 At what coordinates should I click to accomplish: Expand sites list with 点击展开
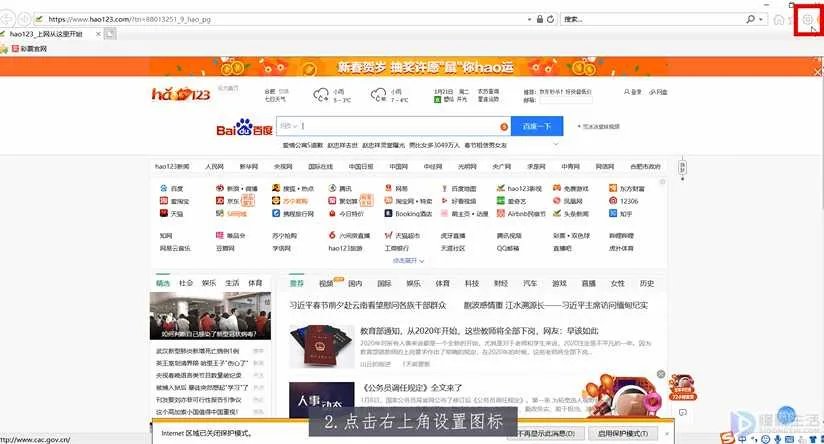[x=408, y=261]
